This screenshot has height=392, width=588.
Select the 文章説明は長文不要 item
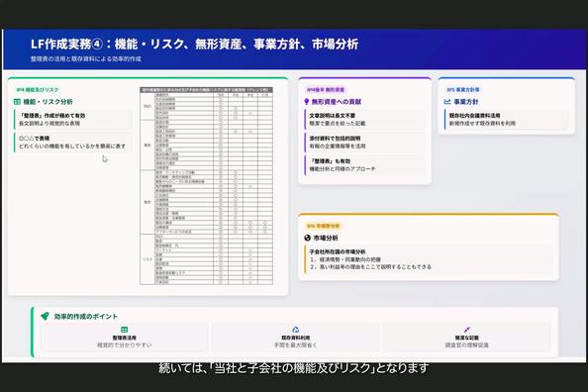point(364,120)
